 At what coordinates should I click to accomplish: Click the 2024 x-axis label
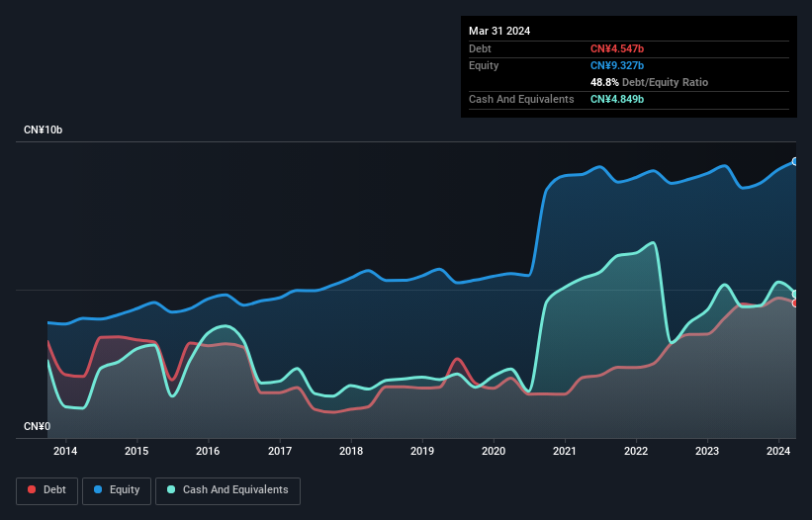tap(778, 451)
